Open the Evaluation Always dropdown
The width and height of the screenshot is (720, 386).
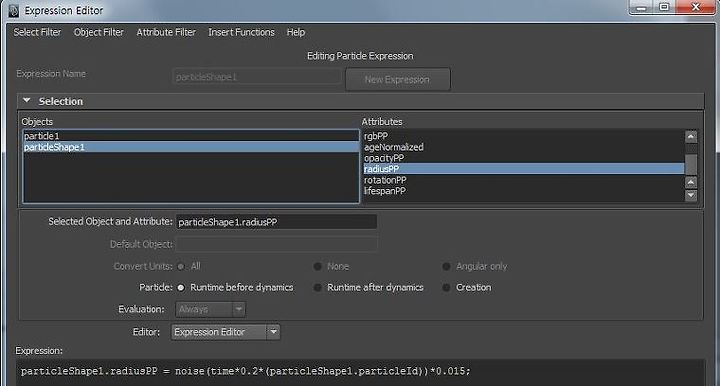coord(210,309)
